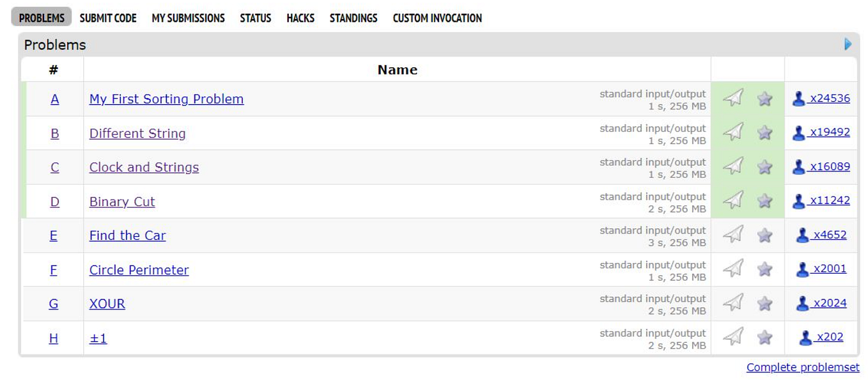Switch to the Standings tab
Image resolution: width=868 pixels, height=380 pixels.
coord(353,18)
